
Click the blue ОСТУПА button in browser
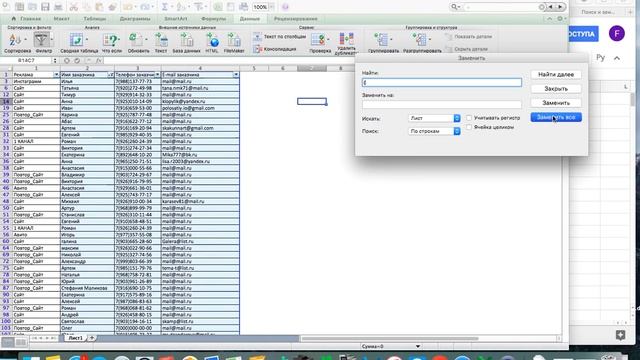[583, 34]
